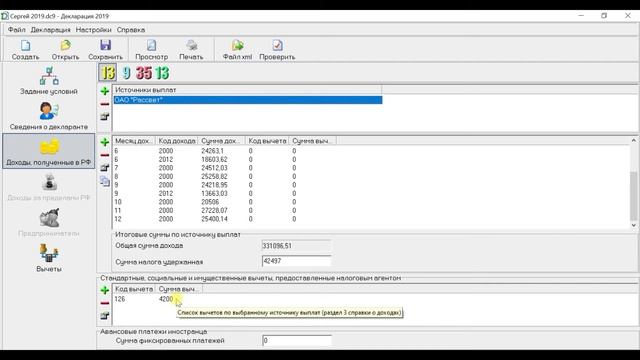Add a deduction from tax agent
The image size is (640, 360).
point(105,290)
